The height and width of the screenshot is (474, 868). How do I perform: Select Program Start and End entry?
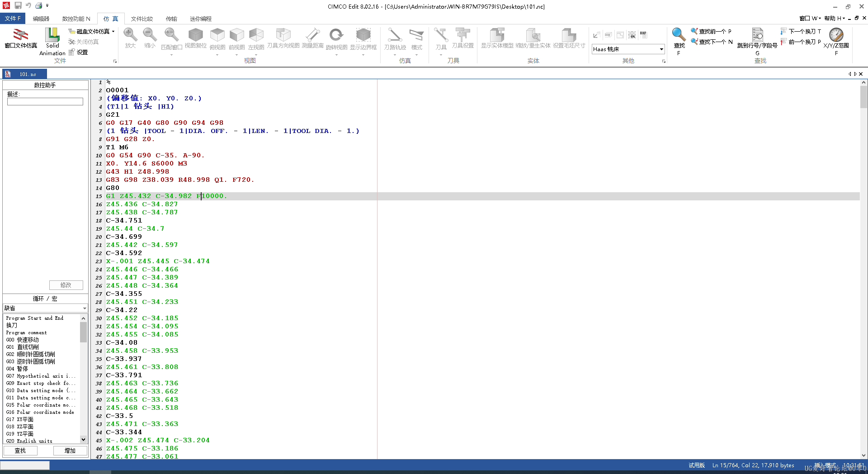(x=35, y=318)
